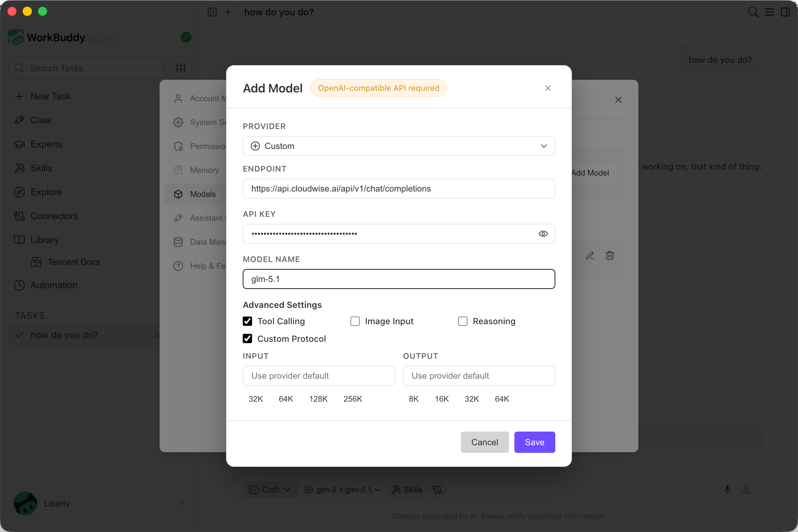Open Permissions settings tab
Viewport: 798px width, 532px height.
coord(196,146)
